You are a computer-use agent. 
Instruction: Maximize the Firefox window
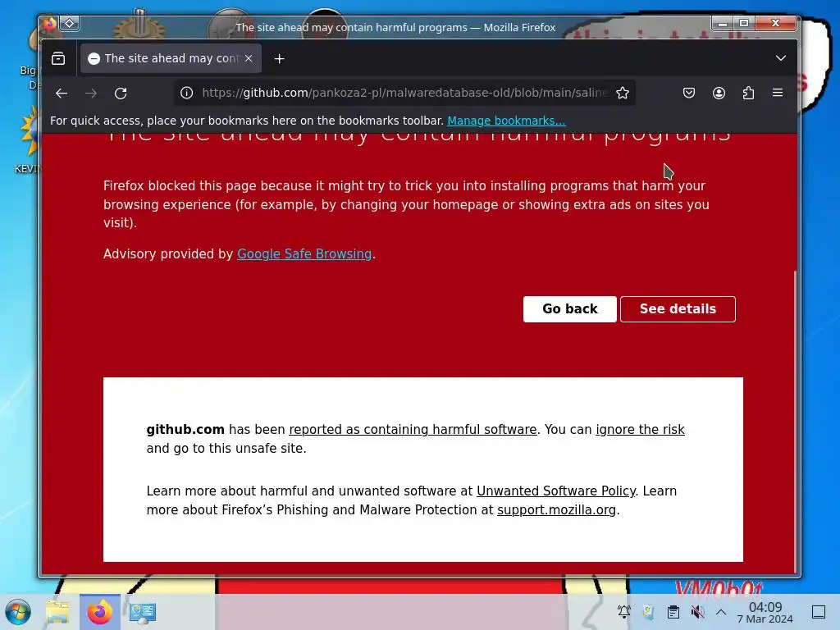744,23
